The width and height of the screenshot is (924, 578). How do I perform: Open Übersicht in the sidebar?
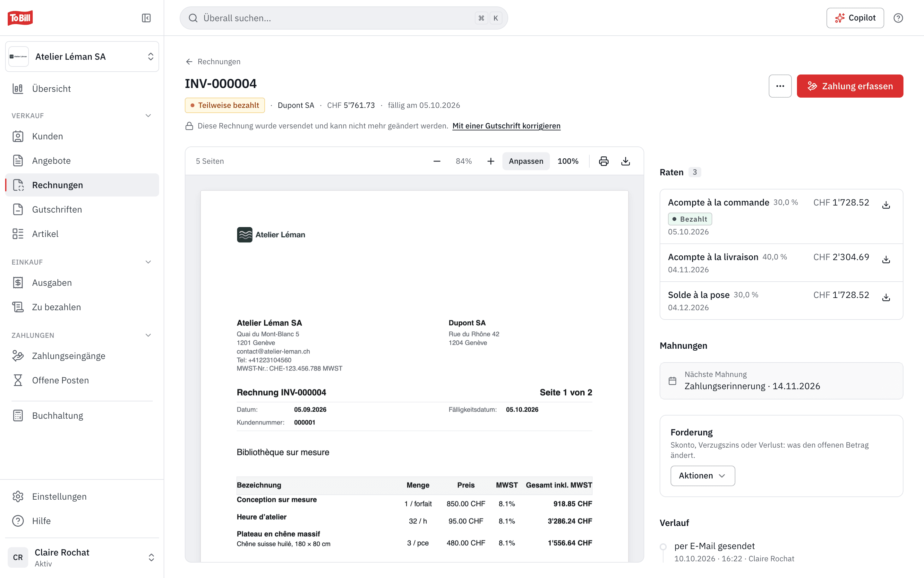click(82, 89)
